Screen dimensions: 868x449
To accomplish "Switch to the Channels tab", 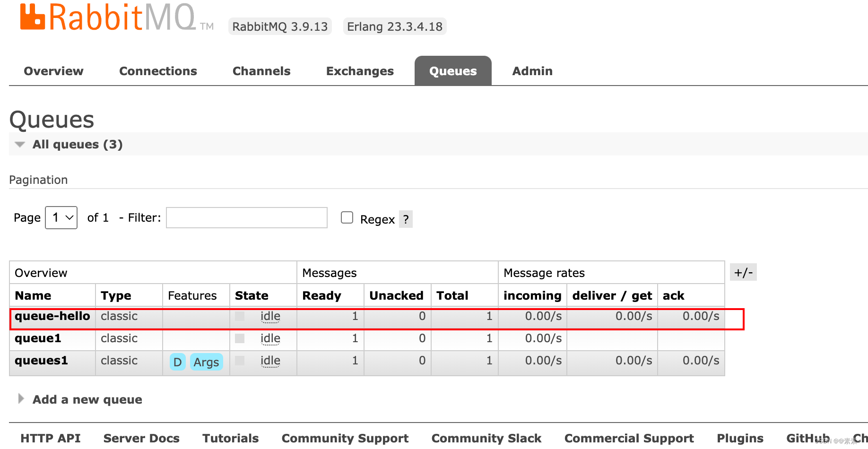I will pyautogui.click(x=261, y=71).
